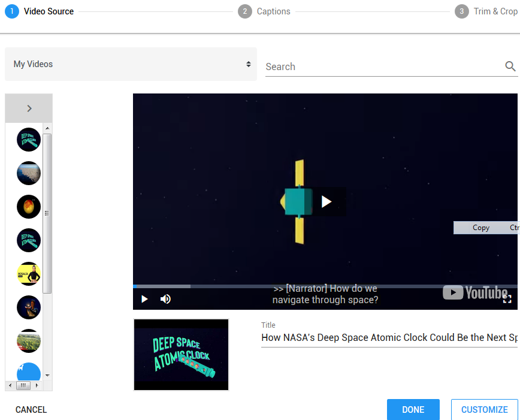Click the small play icon in player controls
The height and width of the screenshot is (420, 520).
click(x=144, y=299)
